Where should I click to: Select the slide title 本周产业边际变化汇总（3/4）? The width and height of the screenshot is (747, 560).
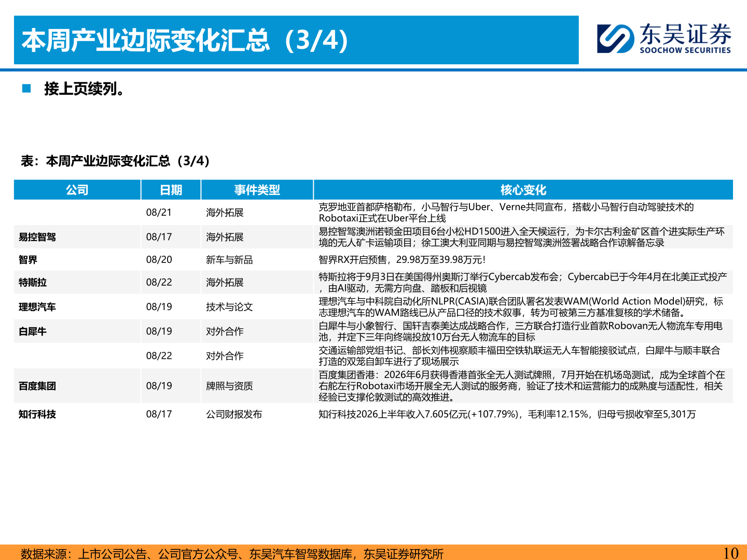[186, 40]
